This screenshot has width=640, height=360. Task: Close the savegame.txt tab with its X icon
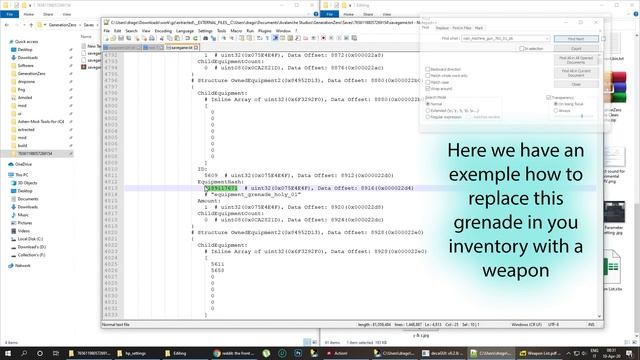click(196, 47)
